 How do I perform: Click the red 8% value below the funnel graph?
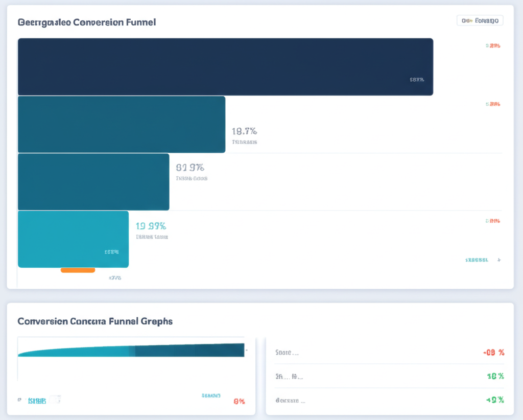coord(239,401)
